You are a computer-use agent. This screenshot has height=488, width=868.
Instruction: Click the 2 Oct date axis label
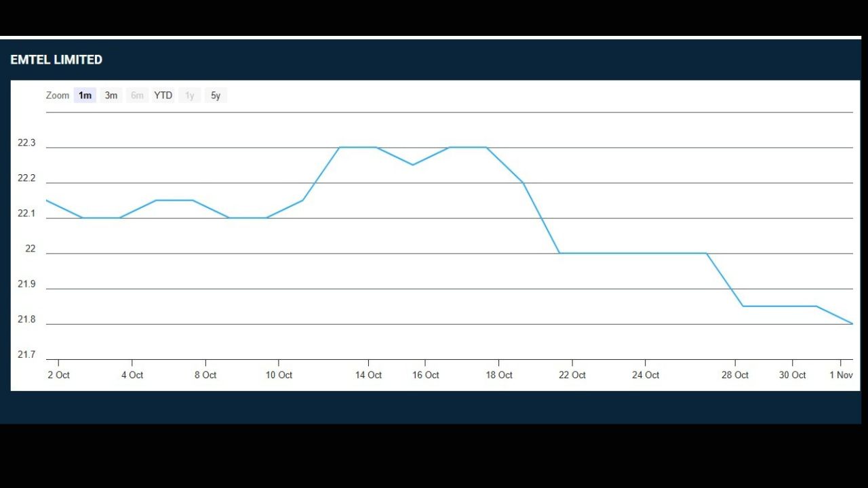[58, 375]
